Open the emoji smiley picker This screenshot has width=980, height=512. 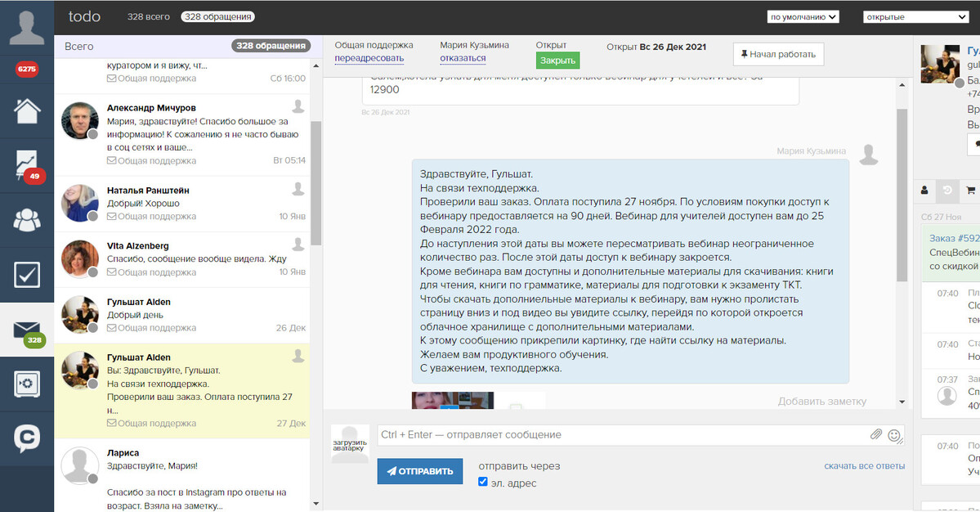click(894, 435)
